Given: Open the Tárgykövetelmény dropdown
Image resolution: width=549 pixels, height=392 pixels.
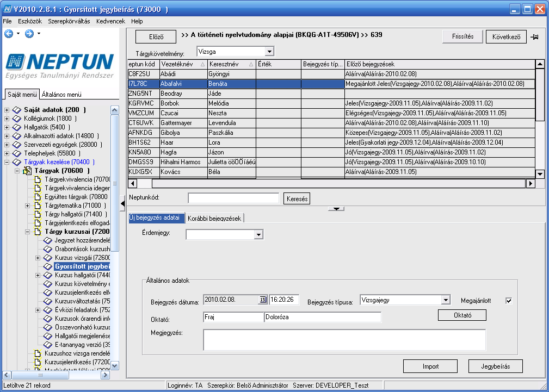Looking at the screenshot, I should [x=269, y=52].
